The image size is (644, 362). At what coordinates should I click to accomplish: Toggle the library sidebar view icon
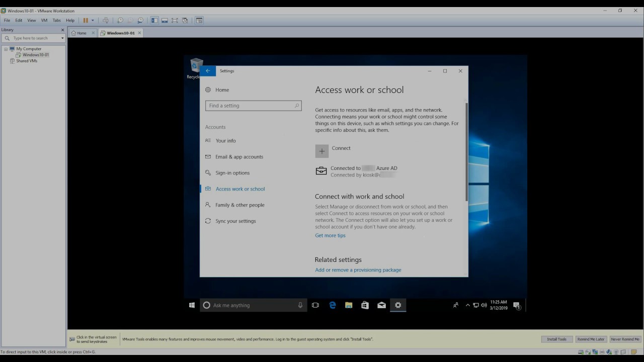coord(154,21)
